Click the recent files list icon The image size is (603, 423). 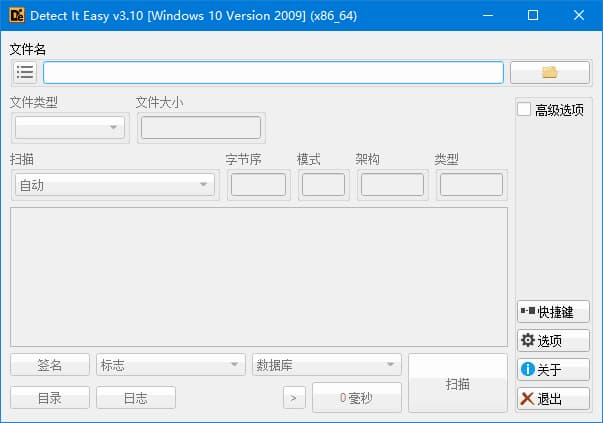tap(25, 72)
